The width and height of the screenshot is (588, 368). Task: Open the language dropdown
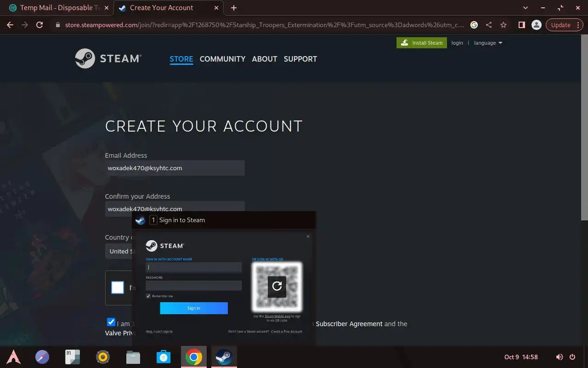click(x=488, y=43)
